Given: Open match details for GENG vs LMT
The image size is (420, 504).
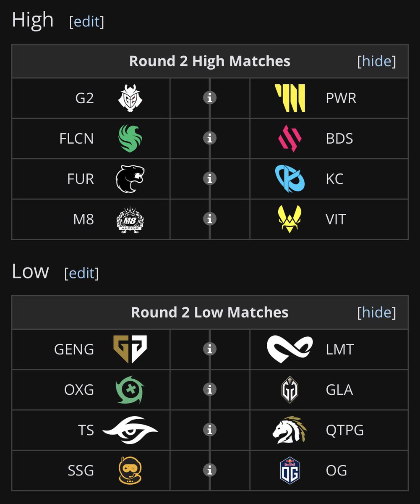Looking at the screenshot, I should click(209, 349).
